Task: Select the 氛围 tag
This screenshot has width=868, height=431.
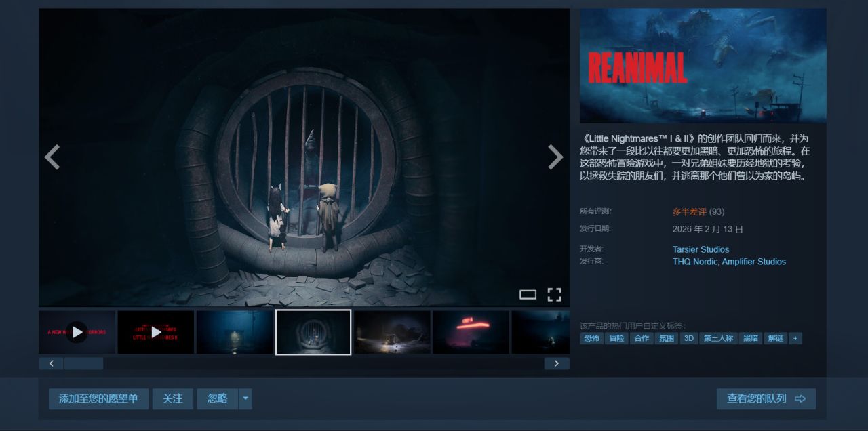Action: [666, 338]
